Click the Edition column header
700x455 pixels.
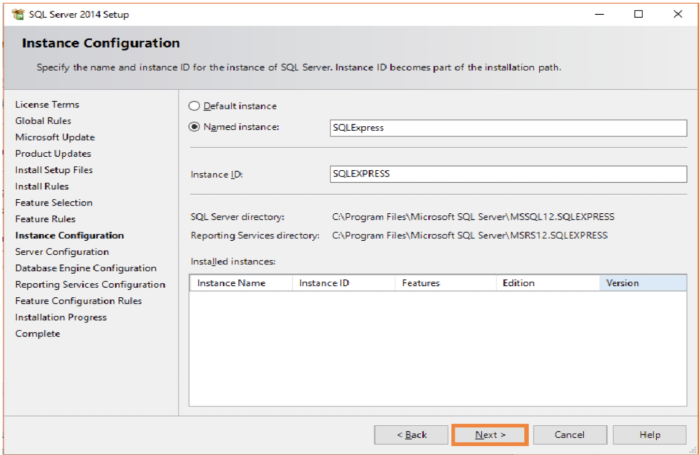547,283
